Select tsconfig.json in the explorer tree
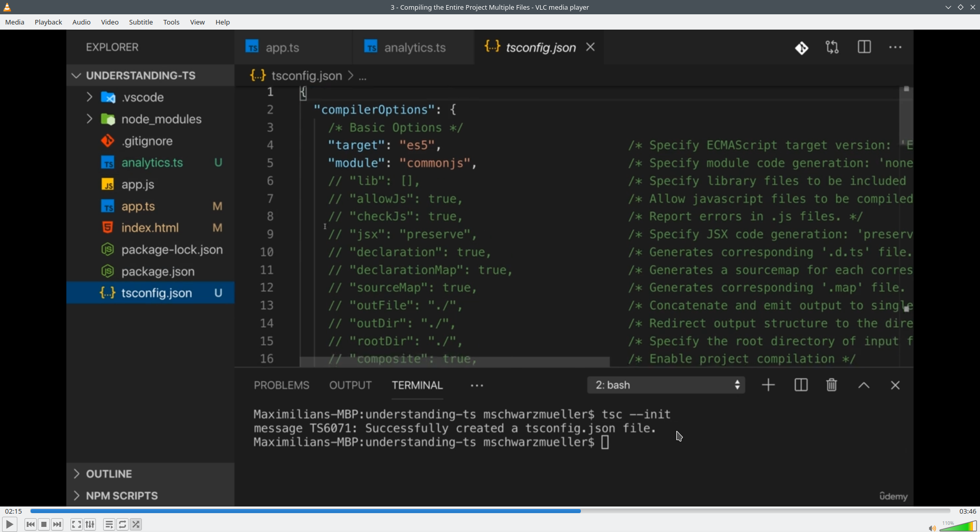 click(x=151, y=293)
